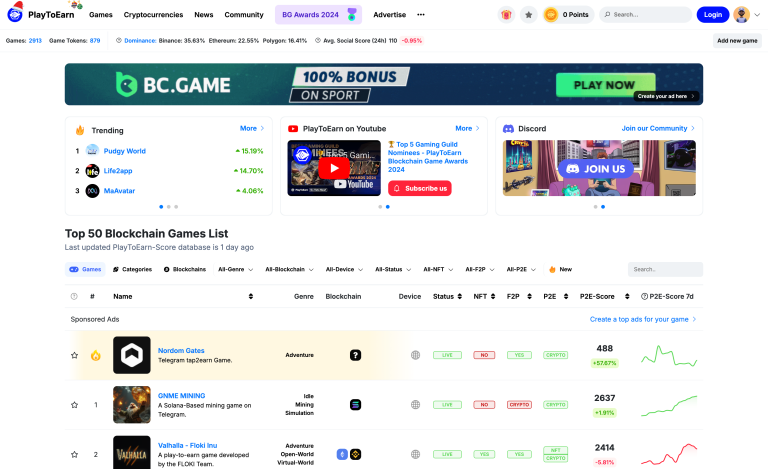Open the star favorites icon in header

(528, 15)
